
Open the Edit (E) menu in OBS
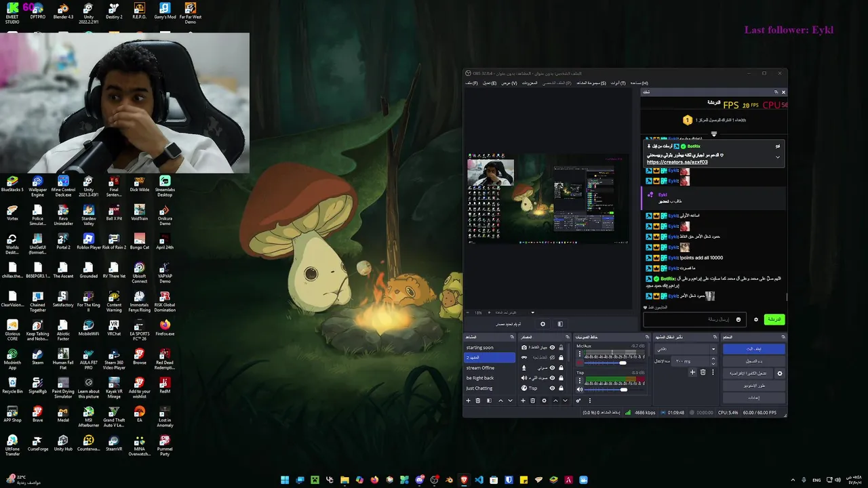click(x=489, y=83)
